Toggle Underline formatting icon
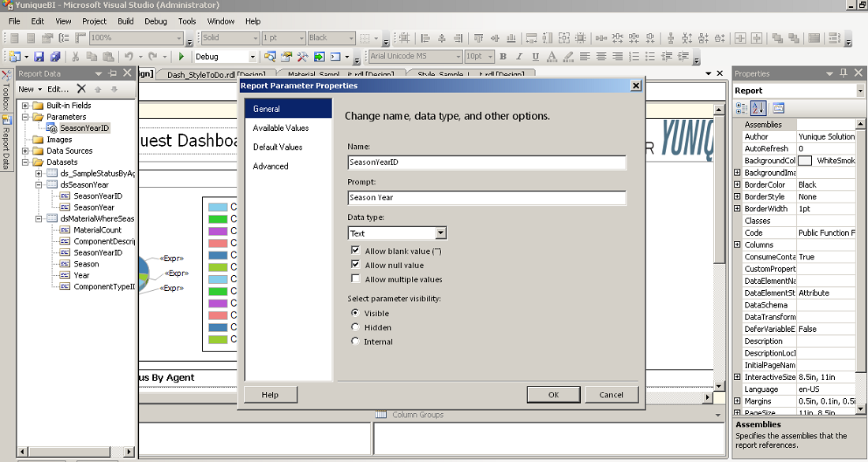The width and height of the screenshot is (868, 462). [535, 57]
